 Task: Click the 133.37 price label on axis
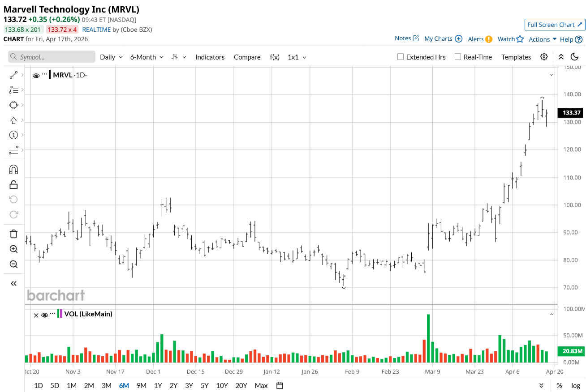[x=570, y=113]
